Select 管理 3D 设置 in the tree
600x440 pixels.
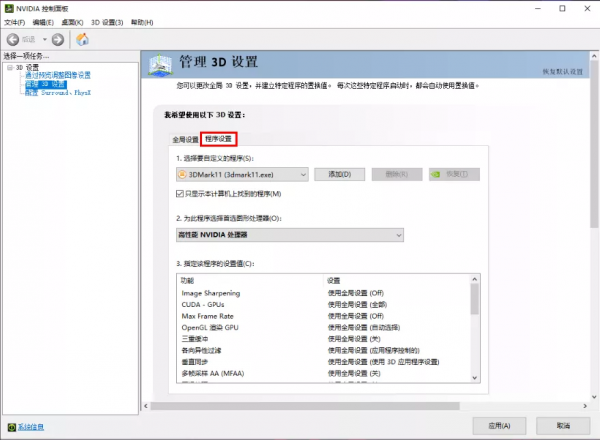click(46, 84)
